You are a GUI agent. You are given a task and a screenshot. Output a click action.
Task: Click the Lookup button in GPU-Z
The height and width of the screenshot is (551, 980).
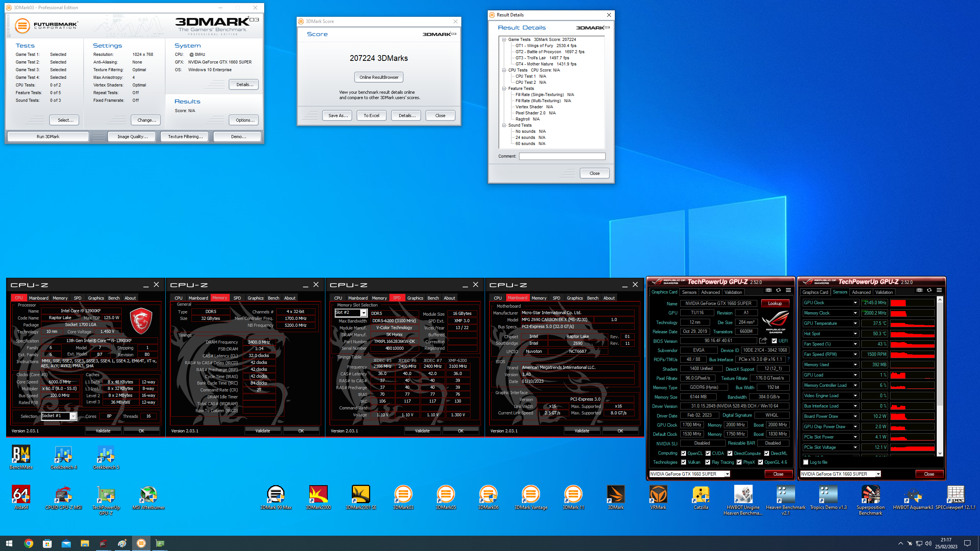click(x=775, y=303)
